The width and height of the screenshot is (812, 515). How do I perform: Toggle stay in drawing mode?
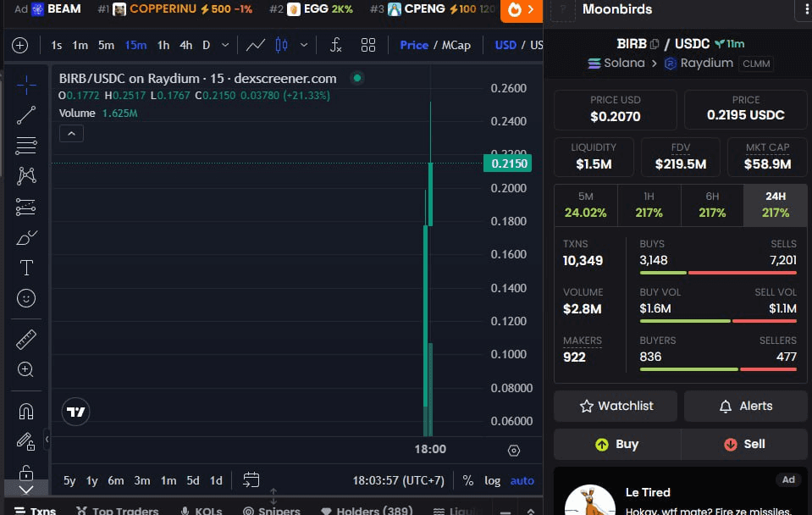(x=26, y=441)
